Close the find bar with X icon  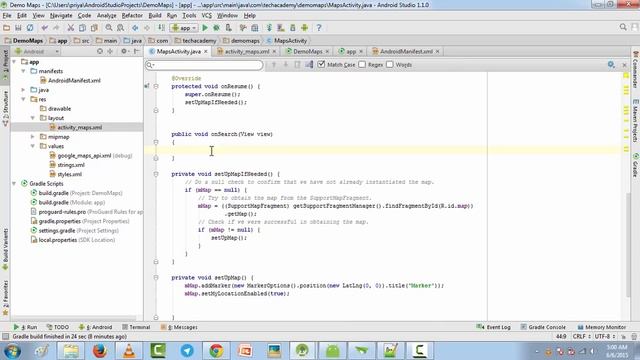click(x=624, y=65)
